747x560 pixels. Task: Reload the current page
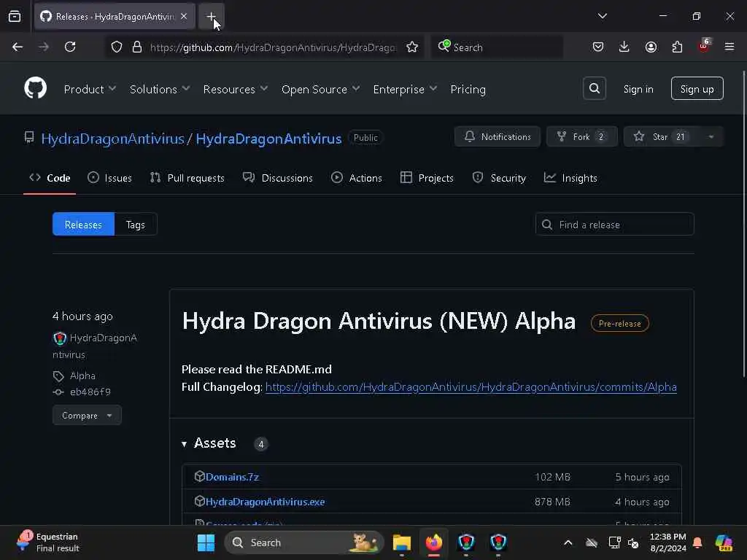click(70, 47)
